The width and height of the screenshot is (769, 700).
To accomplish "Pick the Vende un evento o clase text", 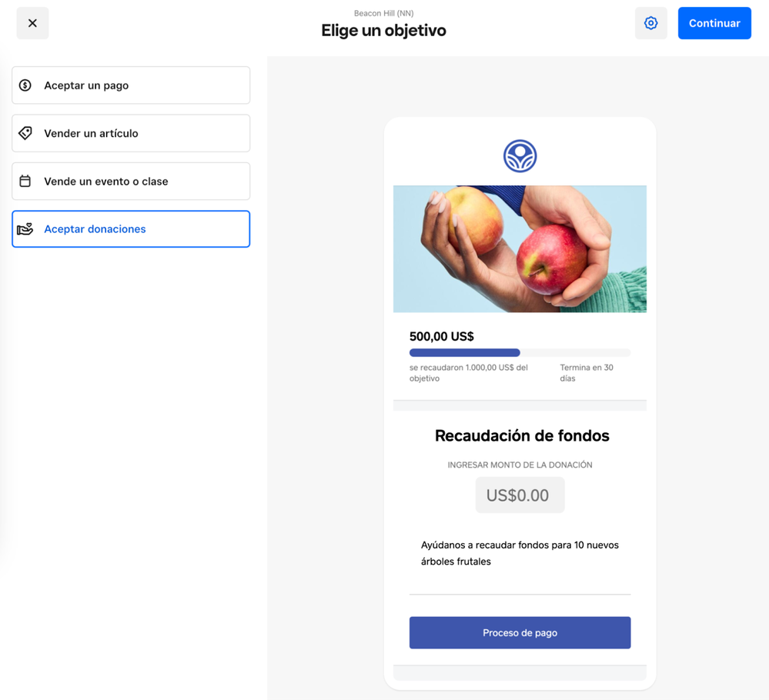I will [105, 182].
